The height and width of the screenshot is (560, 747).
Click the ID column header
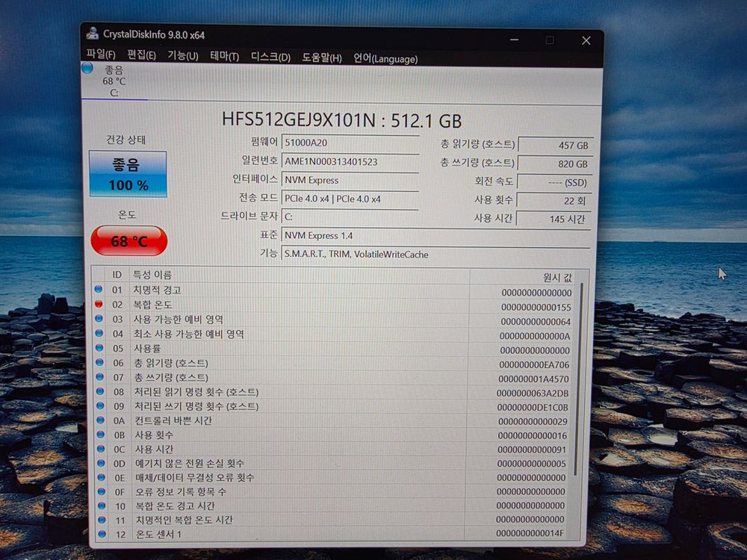117,275
